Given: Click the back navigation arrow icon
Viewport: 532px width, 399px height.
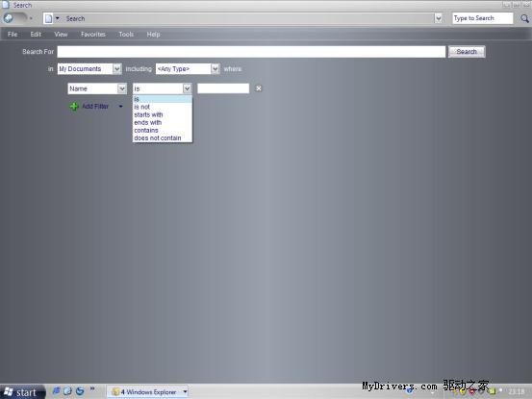Looking at the screenshot, I should pos(9,18).
